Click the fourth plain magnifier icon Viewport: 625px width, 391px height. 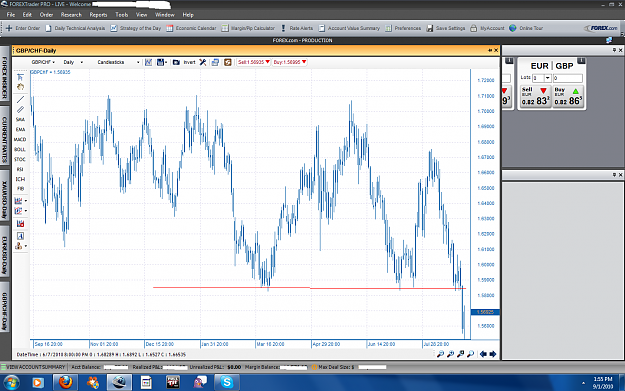[x=470, y=354]
